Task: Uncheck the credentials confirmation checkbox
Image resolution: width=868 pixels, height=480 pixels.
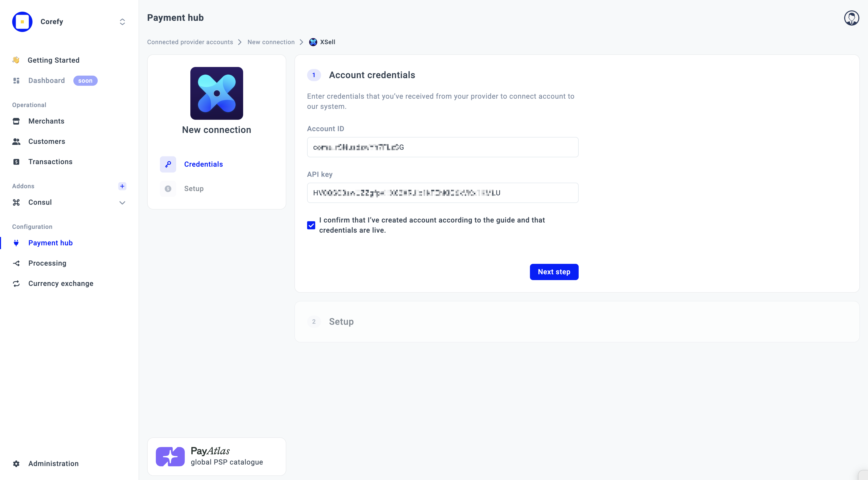Action: [x=311, y=225]
